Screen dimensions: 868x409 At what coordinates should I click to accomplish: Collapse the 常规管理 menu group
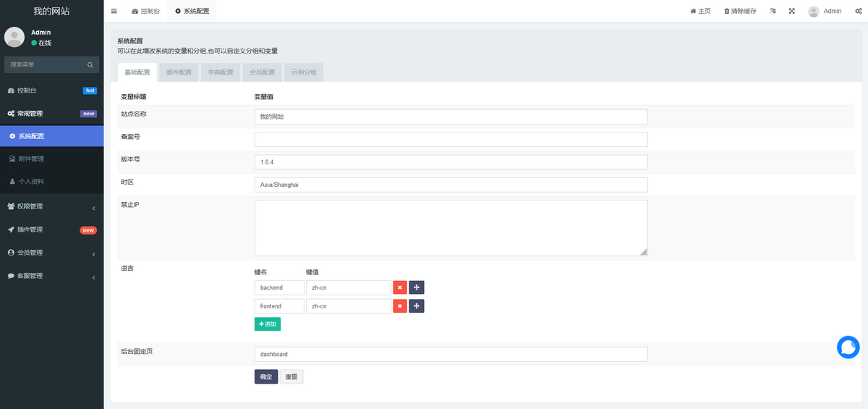[51, 114]
